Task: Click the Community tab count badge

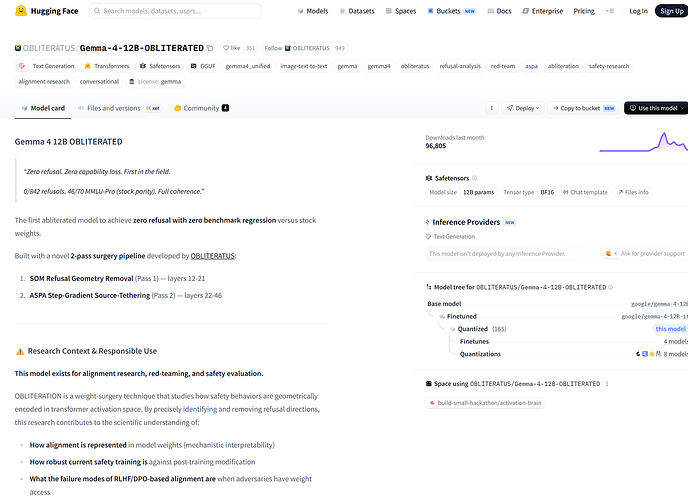Action: pos(226,108)
